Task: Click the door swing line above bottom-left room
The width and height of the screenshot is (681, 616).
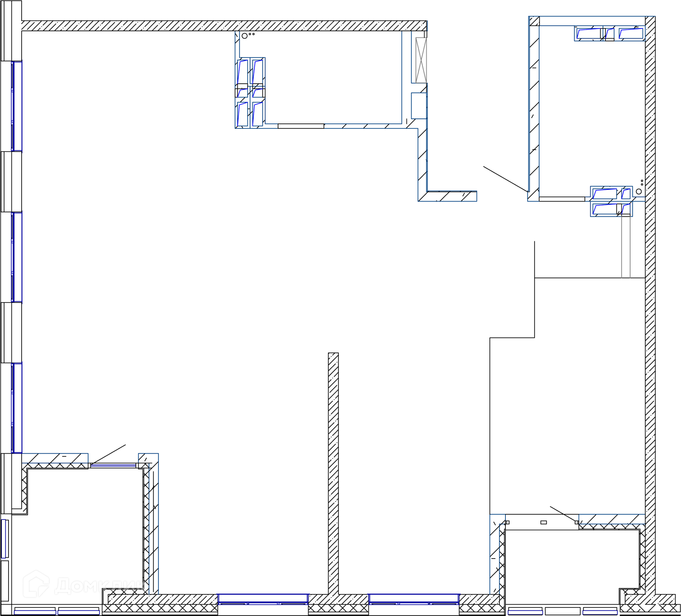Action: point(108,454)
